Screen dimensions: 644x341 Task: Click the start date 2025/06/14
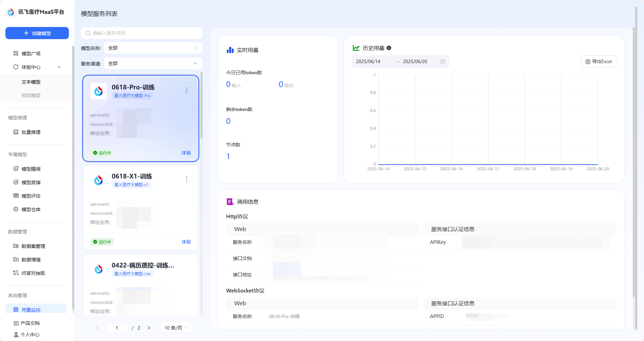[x=368, y=61]
